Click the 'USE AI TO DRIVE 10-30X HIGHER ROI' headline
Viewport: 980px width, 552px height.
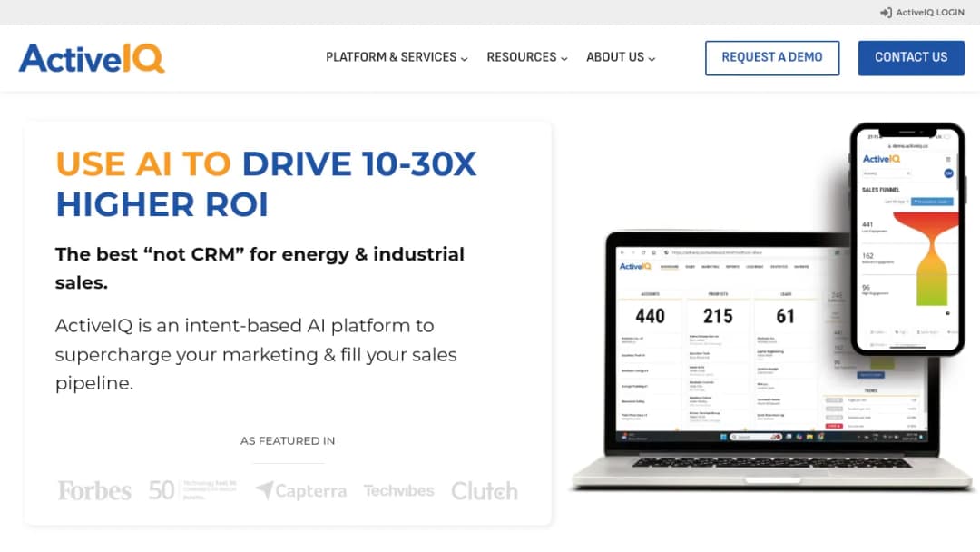tap(266, 183)
